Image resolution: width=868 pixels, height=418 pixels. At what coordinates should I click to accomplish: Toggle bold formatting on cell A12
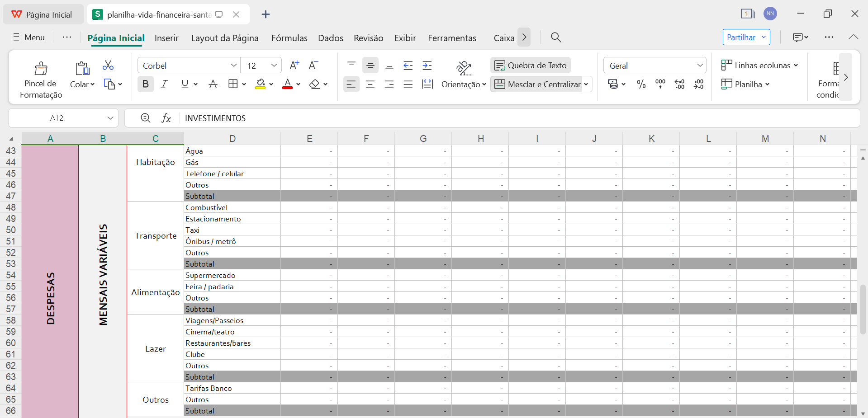click(x=145, y=84)
